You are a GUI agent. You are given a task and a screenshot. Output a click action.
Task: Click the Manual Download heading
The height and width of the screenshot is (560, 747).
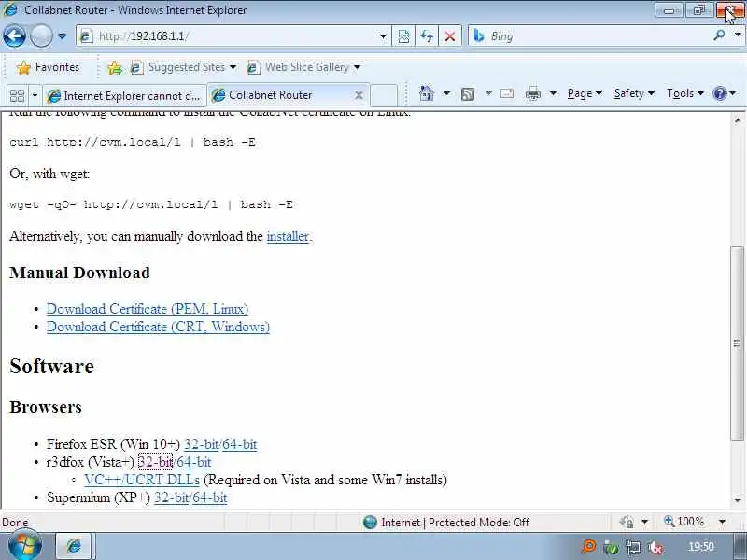point(79,273)
